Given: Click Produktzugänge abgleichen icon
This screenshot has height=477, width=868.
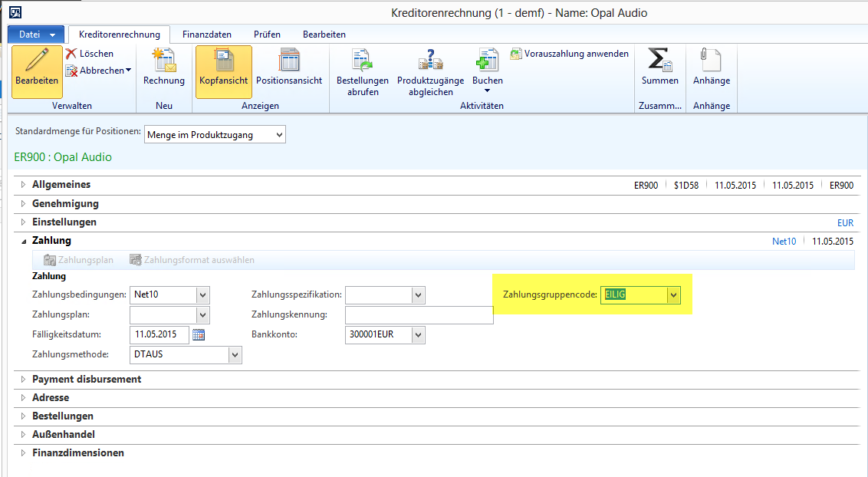Looking at the screenshot, I should pyautogui.click(x=429, y=61).
